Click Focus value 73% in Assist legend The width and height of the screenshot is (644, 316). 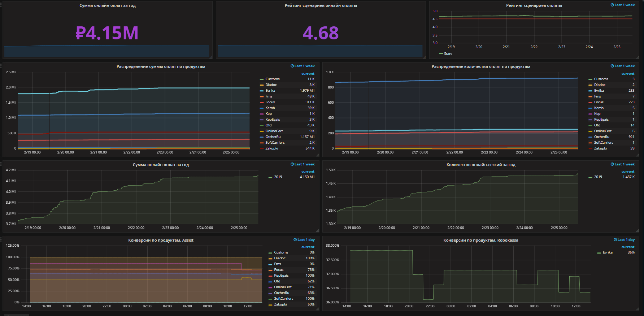pos(311,270)
